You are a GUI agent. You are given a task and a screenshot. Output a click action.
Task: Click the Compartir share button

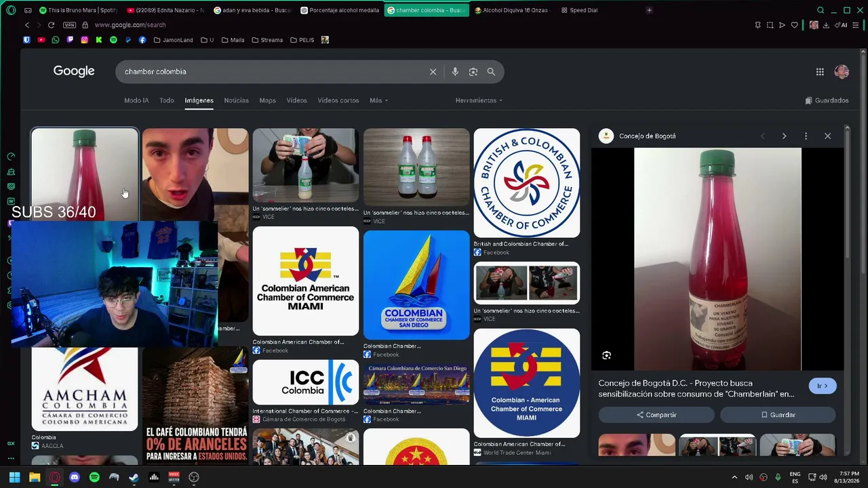656,415
